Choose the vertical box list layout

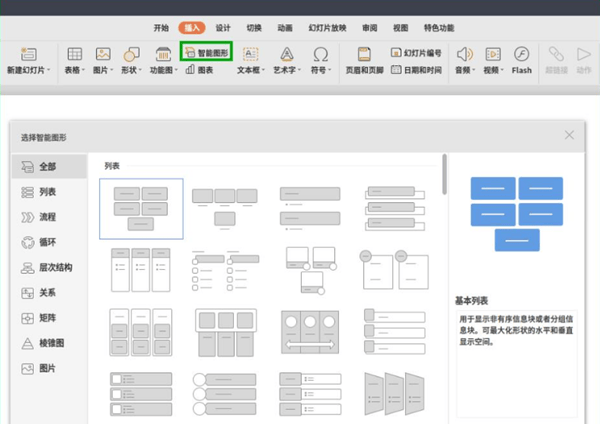395,209
